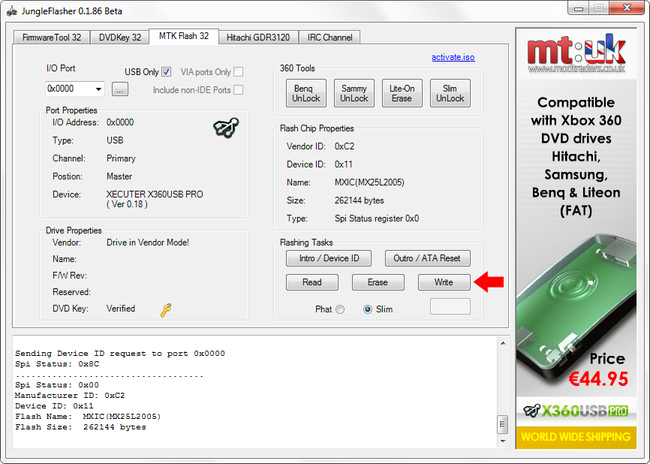The width and height of the screenshot is (650, 464).
Task: Open the activate.iso link
Action: click(x=453, y=57)
